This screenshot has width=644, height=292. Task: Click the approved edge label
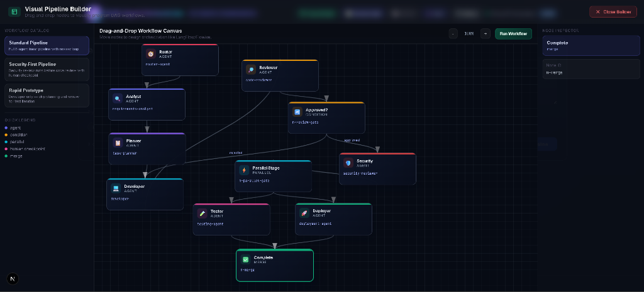tap(352, 140)
